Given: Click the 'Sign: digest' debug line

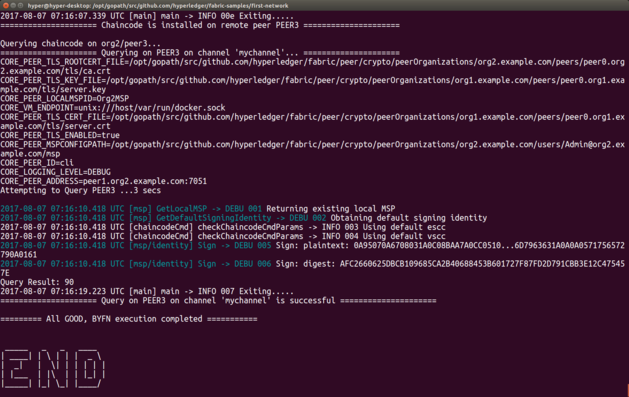Looking at the screenshot, I should pyautogui.click(x=312, y=268).
